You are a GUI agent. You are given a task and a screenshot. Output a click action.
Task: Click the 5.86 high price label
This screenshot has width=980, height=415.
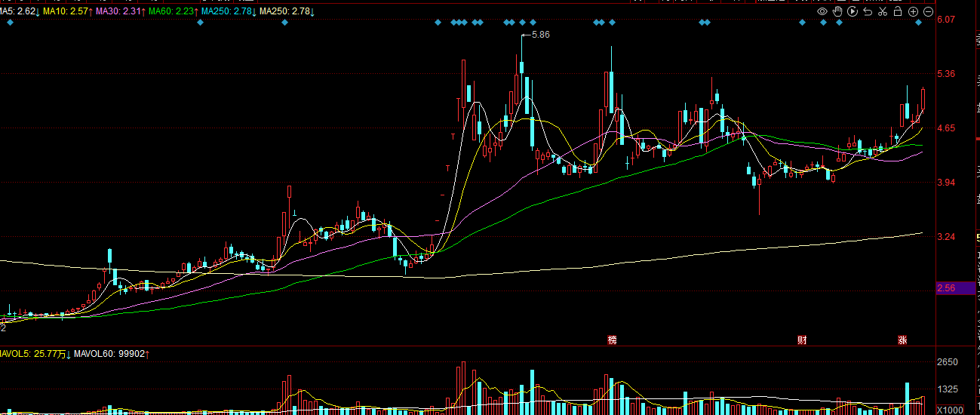coord(540,35)
